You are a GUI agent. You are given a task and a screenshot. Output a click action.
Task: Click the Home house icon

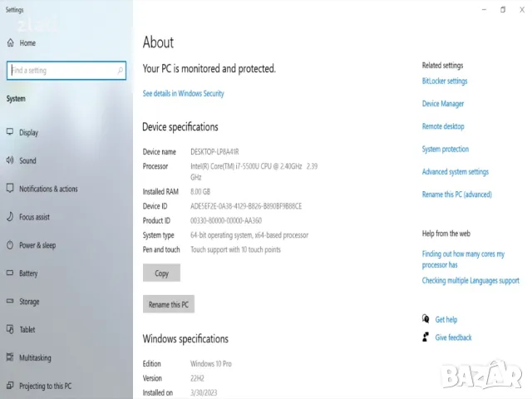pyautogui.click(x=11, y=42)
